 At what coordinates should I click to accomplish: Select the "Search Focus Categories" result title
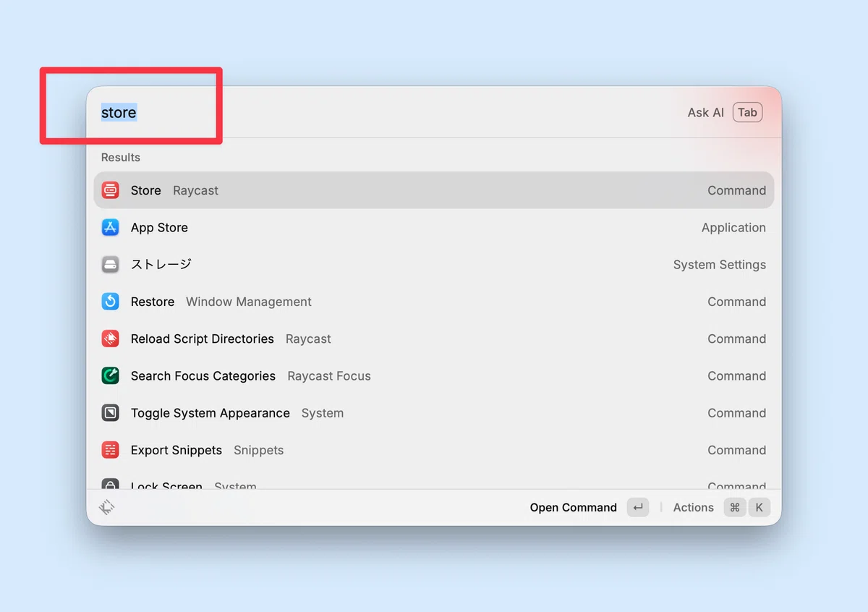tap(203, 376)
